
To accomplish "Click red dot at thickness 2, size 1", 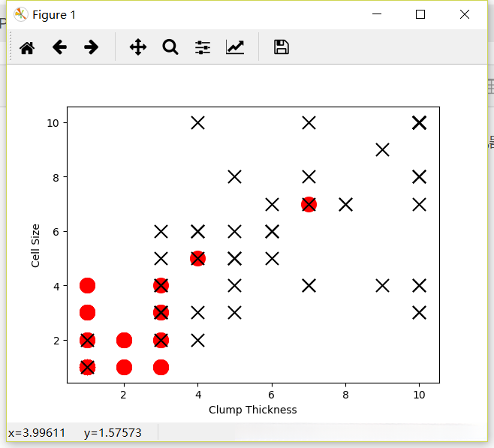I will [124, 368].
